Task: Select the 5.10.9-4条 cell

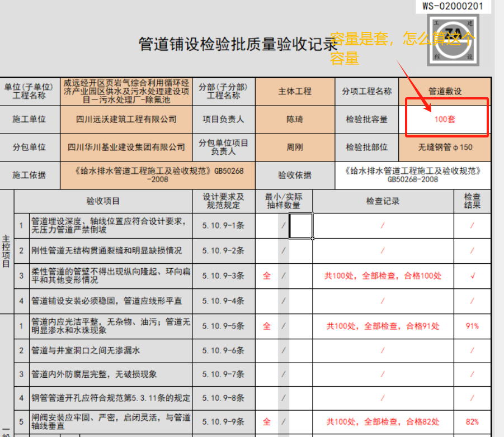Action: click(x=223, y=301)
